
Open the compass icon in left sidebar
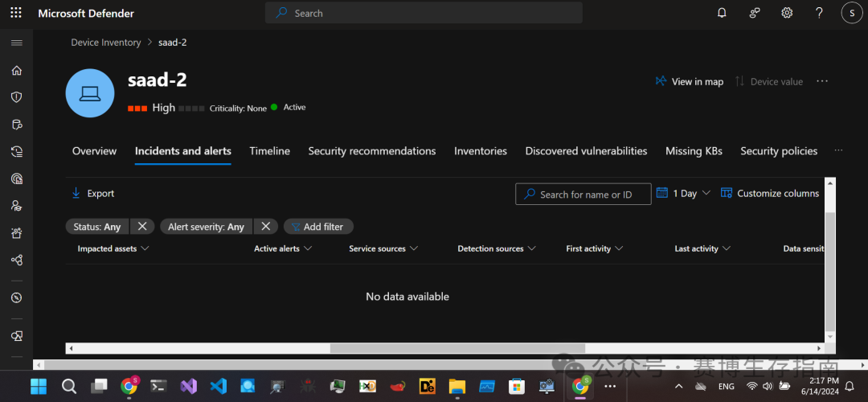tap(17, 298)
